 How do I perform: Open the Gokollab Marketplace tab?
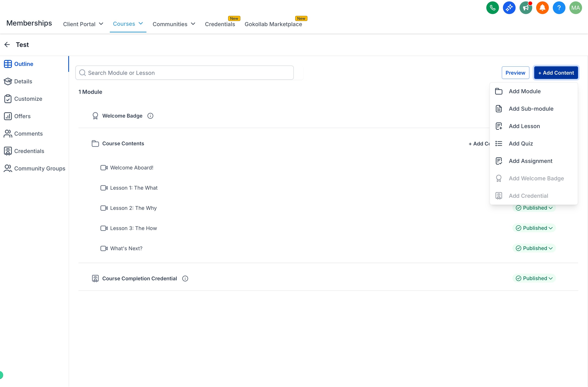(x=273, y=24)
